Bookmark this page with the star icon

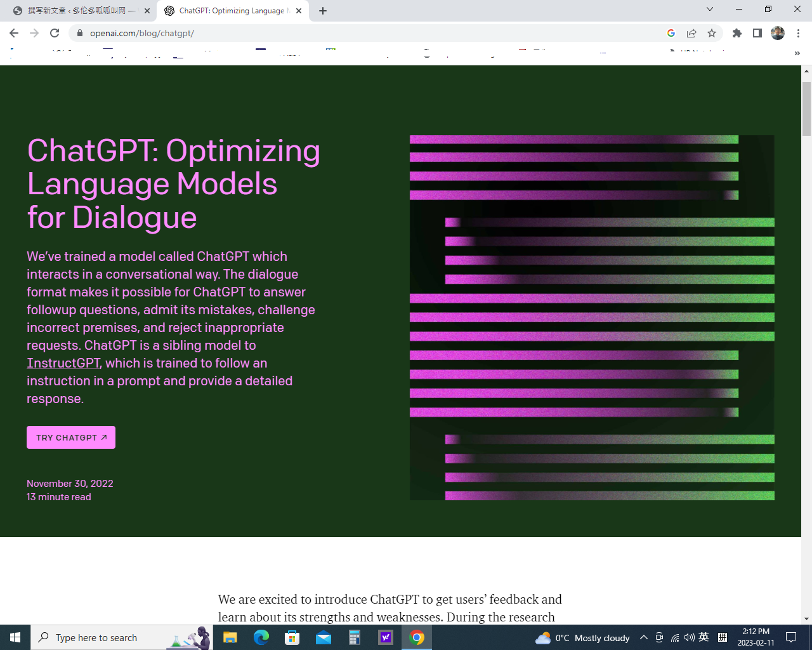click(x=712, y=33)
